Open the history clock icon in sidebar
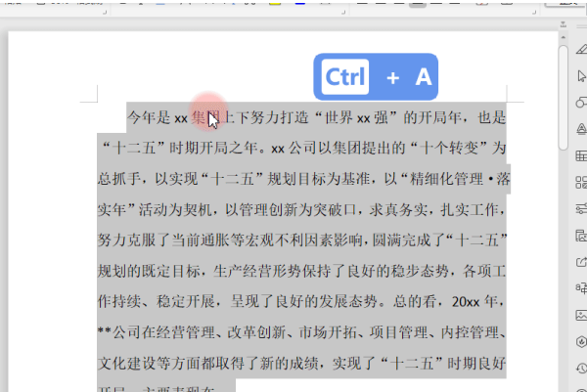Image resolution: width=587 pixels, height=392 pixels. (582, 369)
